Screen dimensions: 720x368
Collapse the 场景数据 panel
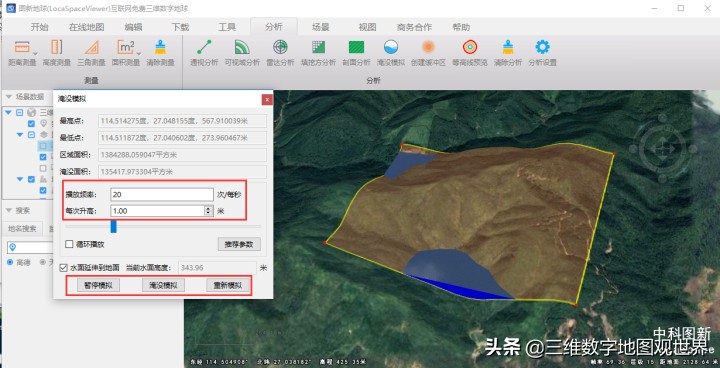pos(9,96)
